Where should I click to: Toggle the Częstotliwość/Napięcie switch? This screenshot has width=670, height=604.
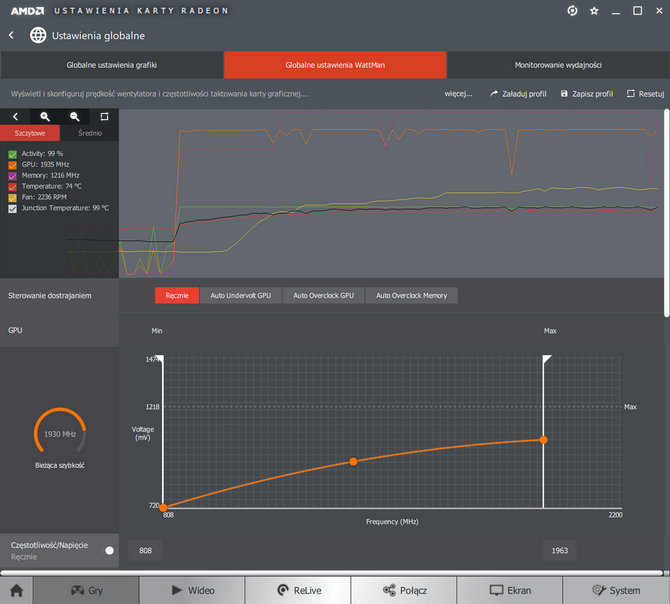pyautogui.click(x=108, y=550)
